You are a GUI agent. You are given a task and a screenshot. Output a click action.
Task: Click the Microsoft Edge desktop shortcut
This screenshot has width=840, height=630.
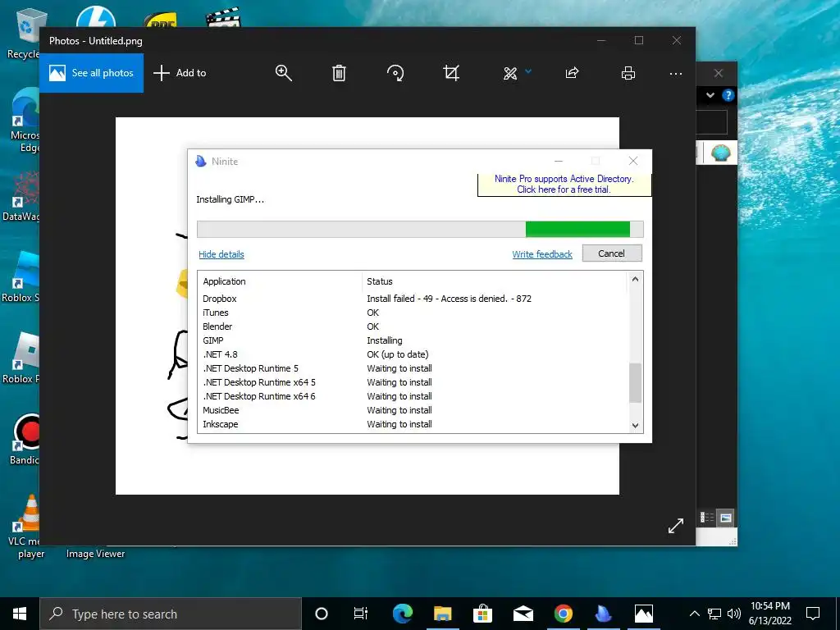[x=25, y=121]
